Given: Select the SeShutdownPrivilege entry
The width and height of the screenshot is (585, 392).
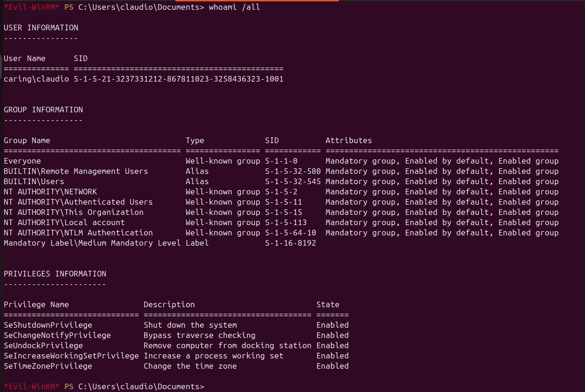Looking at the screenshot, I should click(48, 325).
